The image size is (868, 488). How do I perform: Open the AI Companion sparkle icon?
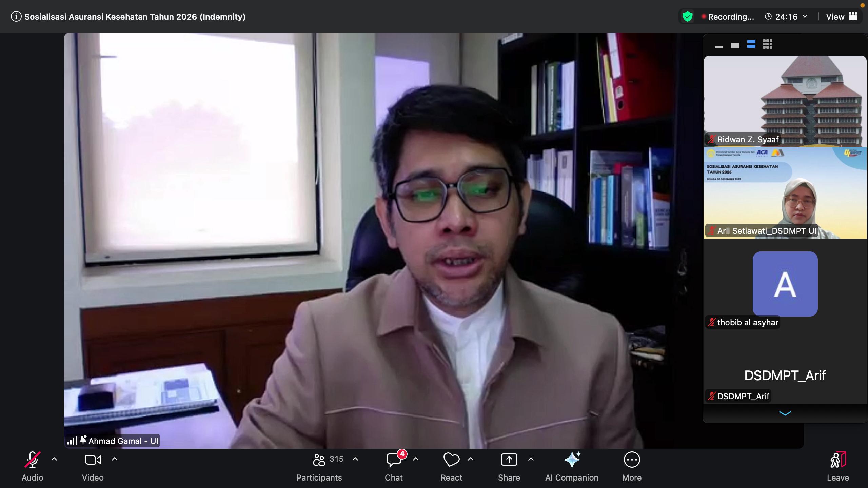[572, 460]
